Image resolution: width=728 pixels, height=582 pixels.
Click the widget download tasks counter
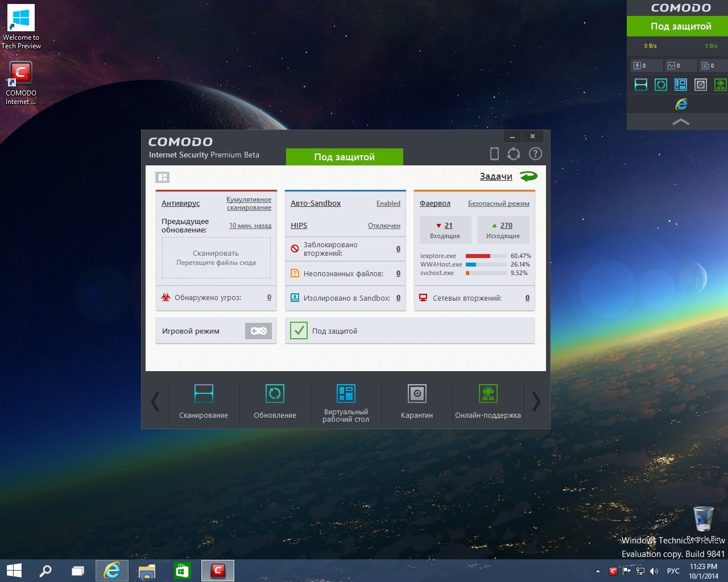(x=647, y=65)
